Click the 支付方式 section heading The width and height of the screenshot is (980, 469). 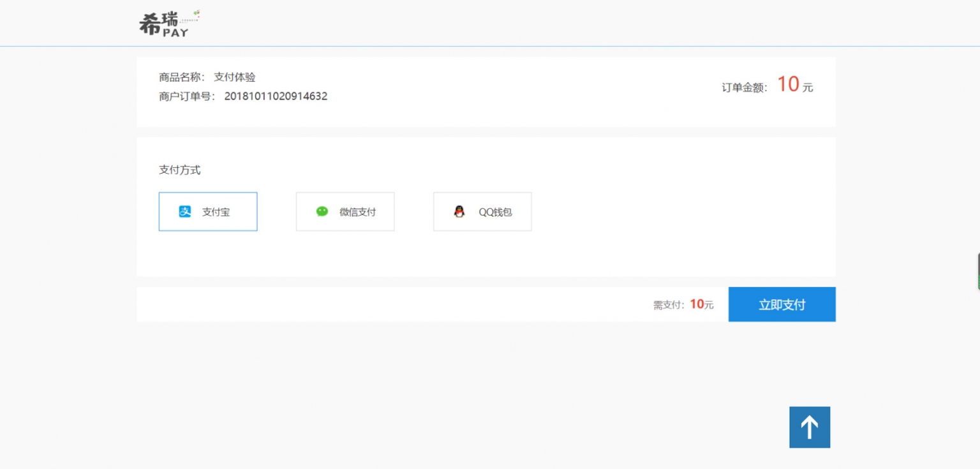pyautogui.click(x=179, y=170)
